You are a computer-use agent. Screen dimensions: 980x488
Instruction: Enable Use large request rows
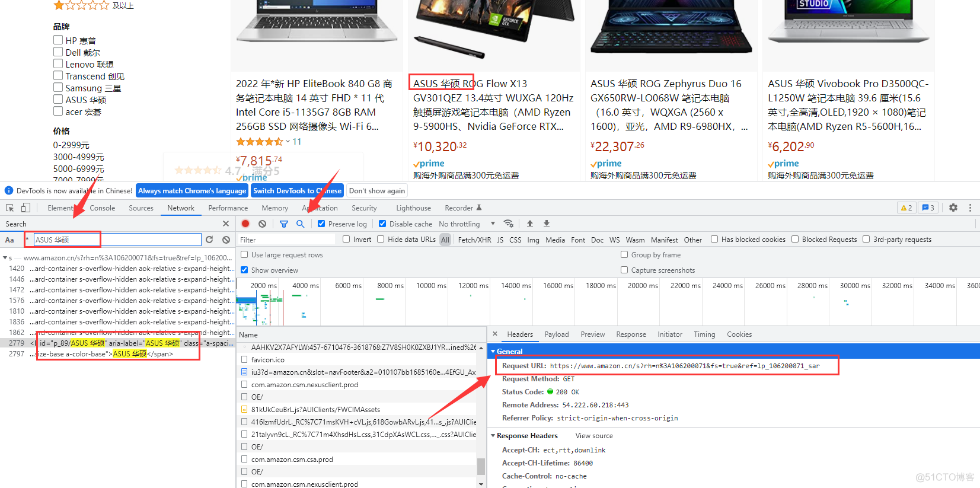point(244,254)
